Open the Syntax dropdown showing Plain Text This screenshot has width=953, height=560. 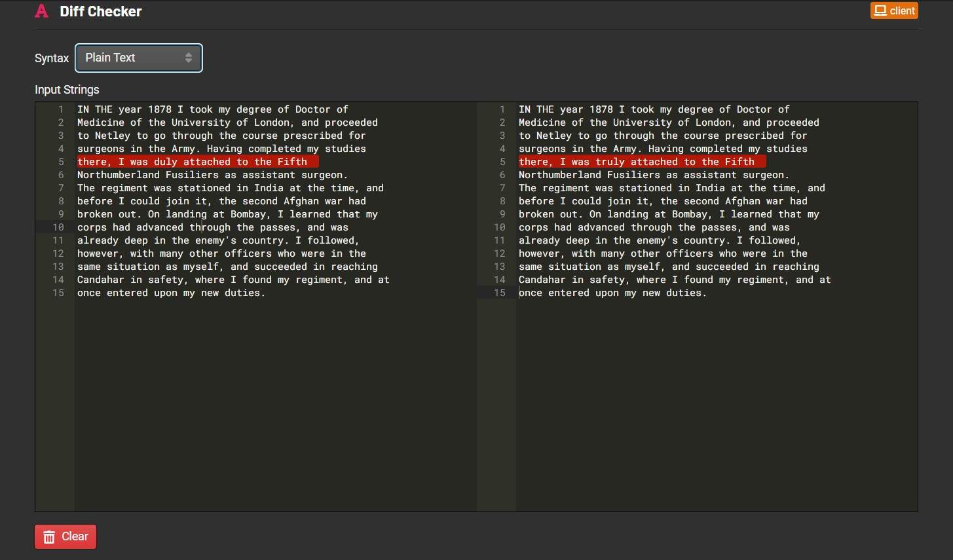pyautogui.click(x=138, y=58)
